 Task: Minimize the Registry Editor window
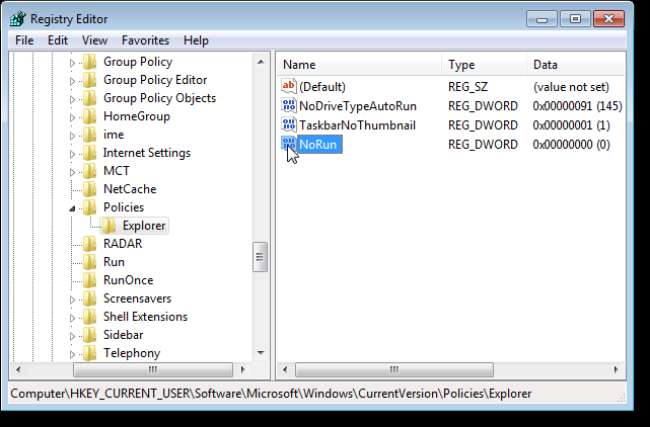541,19
